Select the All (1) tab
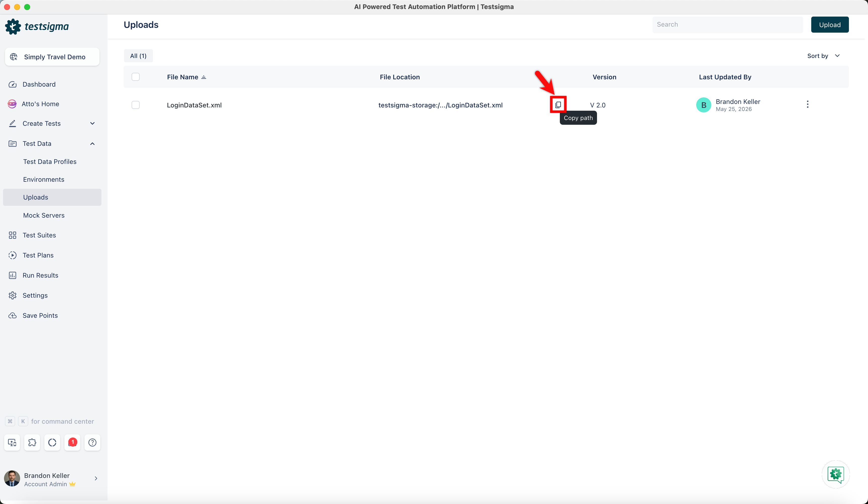This screenshot has height=504, width=868. pos(138,56)
